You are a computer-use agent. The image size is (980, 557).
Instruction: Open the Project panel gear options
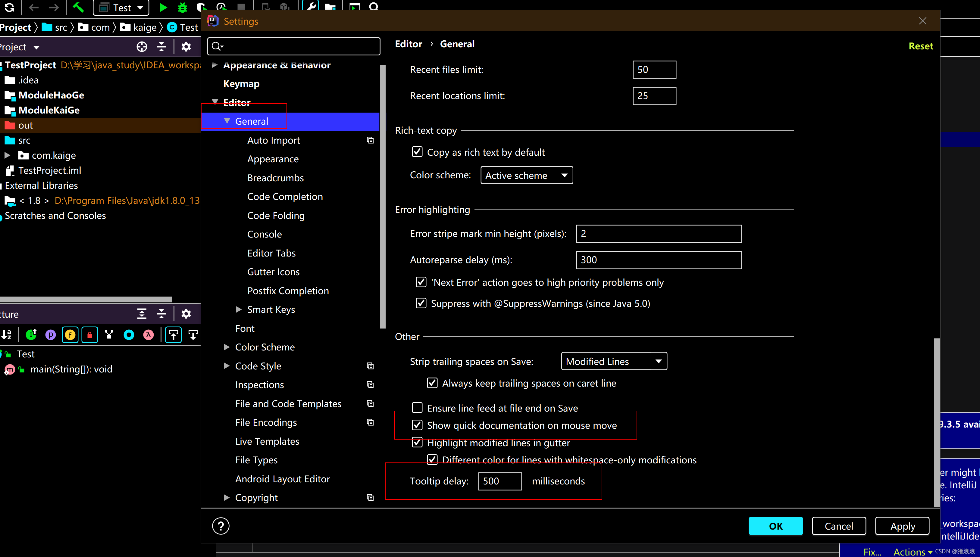point(186,47)
